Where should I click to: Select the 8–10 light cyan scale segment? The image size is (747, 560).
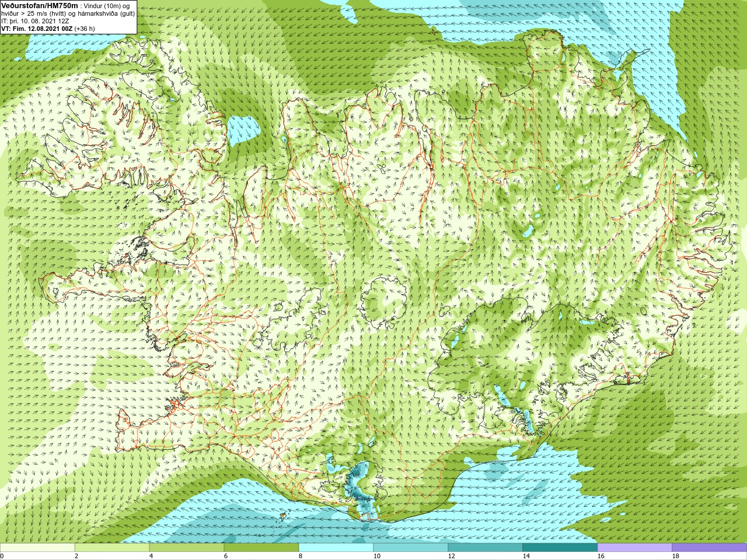(x=336, y=548)
